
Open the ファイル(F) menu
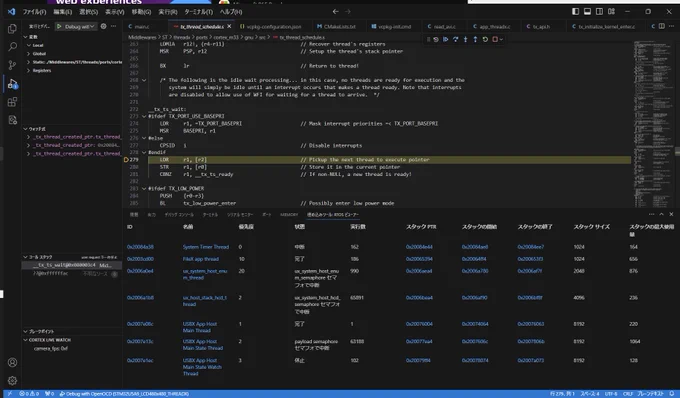click(x=34, y=12)
